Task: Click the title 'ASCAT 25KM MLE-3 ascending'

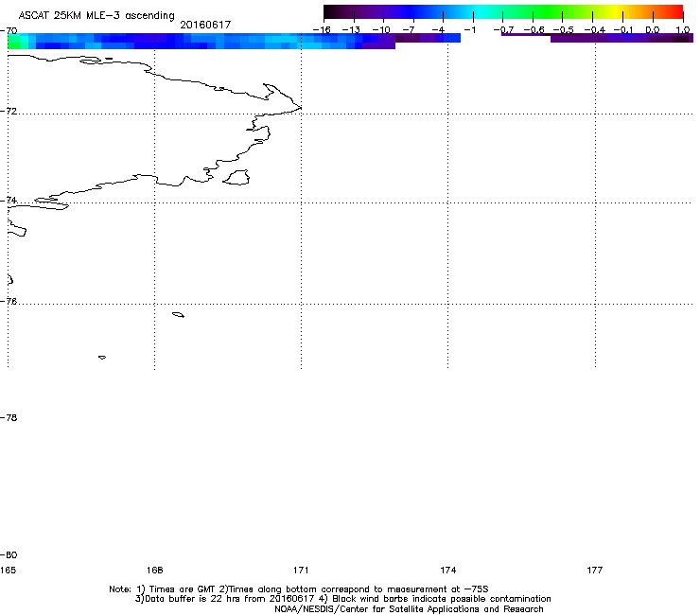Action: [x=96, y=15]
